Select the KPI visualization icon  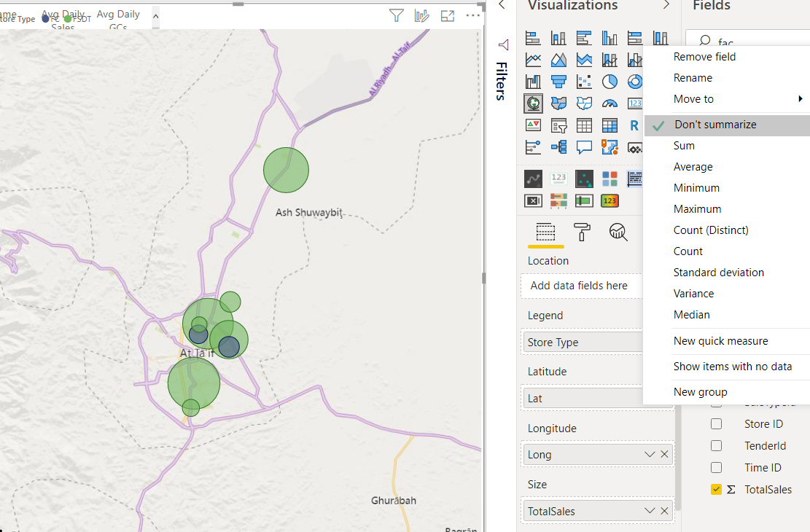click(x=533, y=125)
